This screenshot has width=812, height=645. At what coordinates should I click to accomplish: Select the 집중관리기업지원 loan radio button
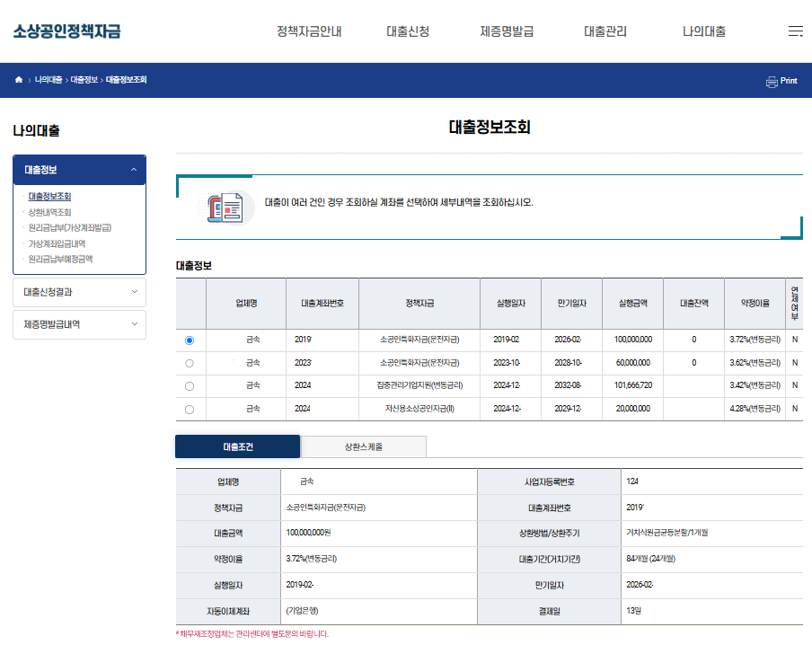click(x=189, y=386)
